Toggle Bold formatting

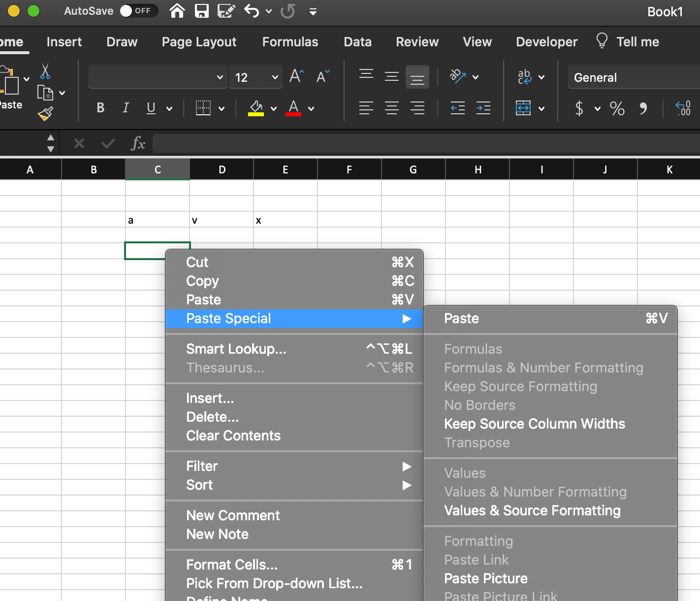[100, 108]
